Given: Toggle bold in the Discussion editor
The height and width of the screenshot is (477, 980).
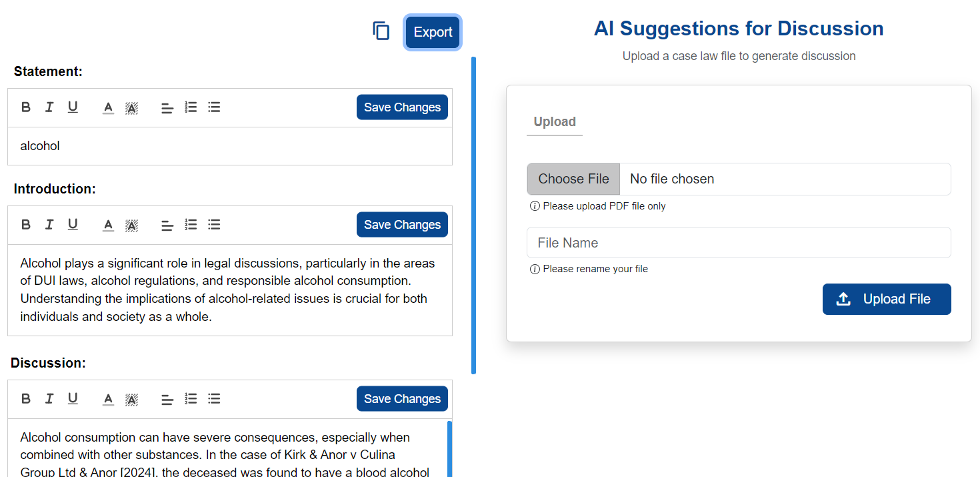Looking at the screenshot, I should tap(26, 398).
